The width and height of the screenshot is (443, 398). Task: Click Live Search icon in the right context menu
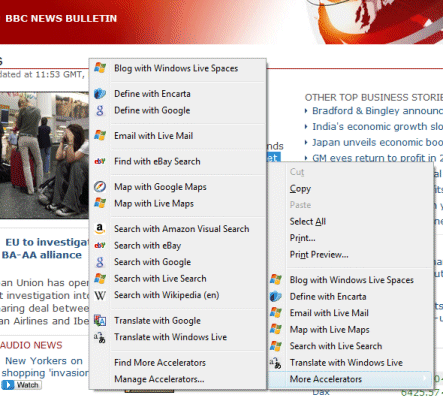(276, 346)
